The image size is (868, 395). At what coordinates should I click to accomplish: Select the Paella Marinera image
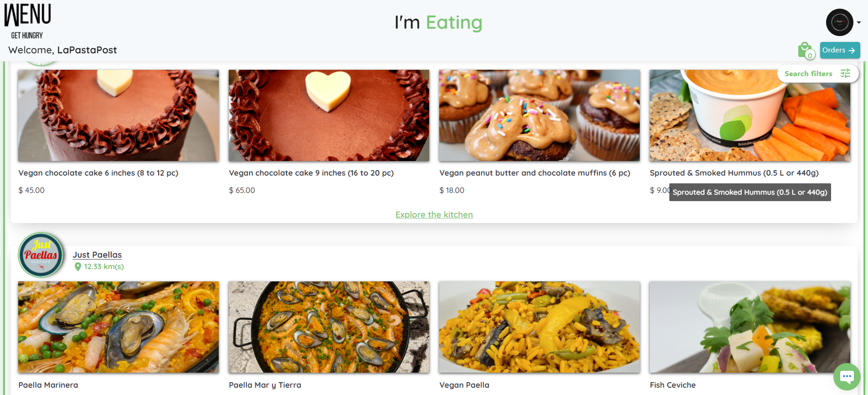[118, 327]
